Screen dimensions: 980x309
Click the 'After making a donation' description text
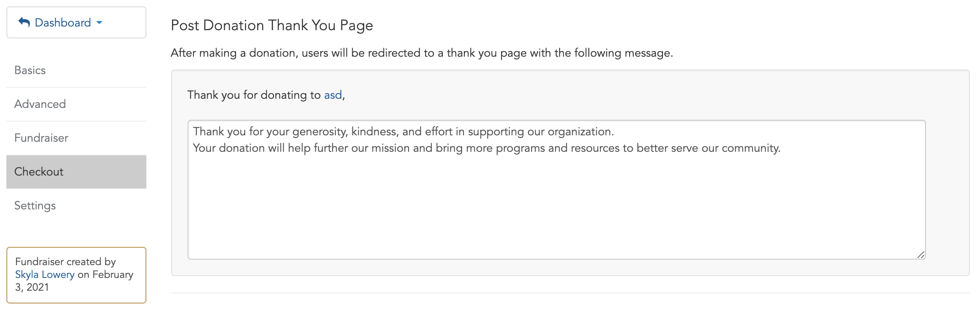tap(422, 53)
